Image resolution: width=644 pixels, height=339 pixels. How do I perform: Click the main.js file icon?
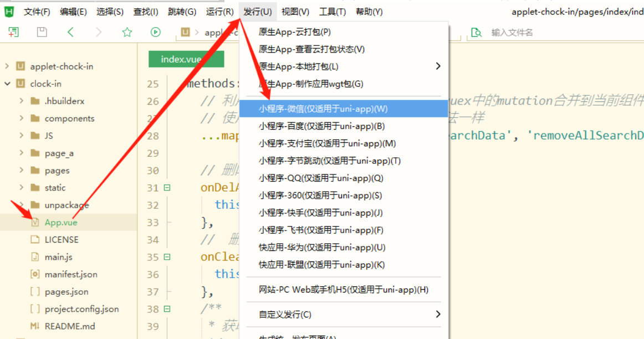pyautogui.click(x=35, y=257)
